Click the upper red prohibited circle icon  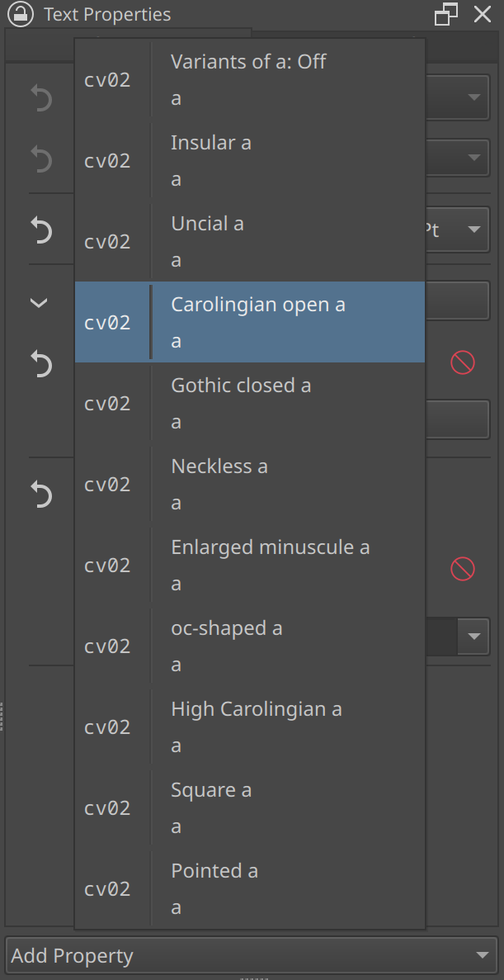pos(463,362)
